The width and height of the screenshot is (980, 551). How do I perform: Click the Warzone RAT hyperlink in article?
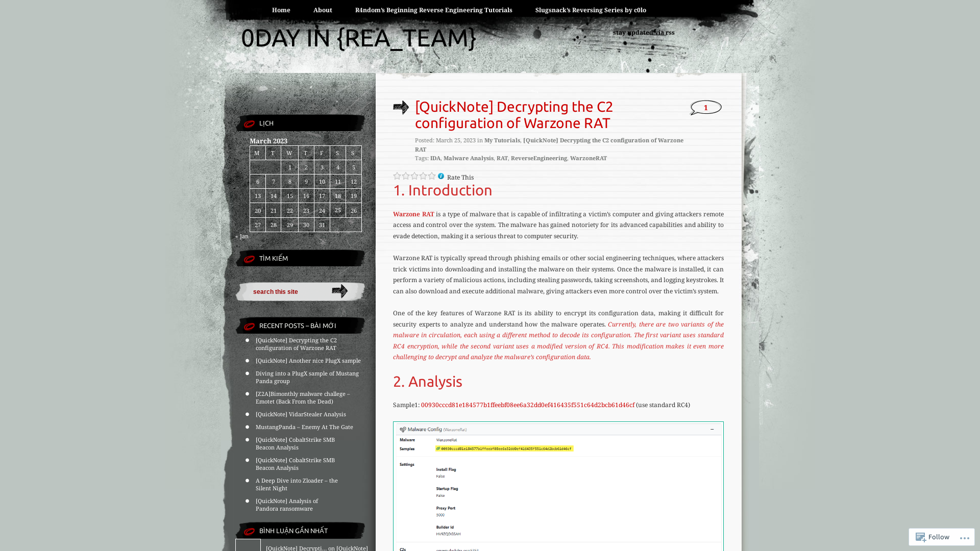pos(413,213)
